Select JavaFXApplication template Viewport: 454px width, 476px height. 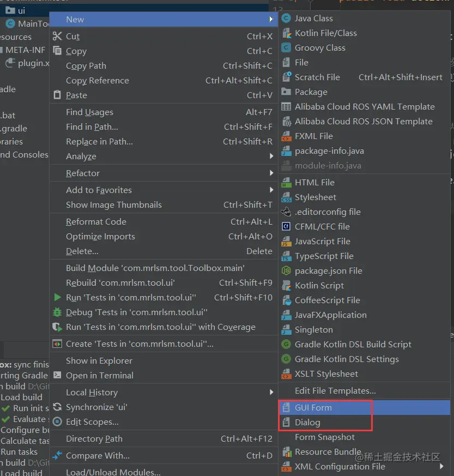click(364, 315)
